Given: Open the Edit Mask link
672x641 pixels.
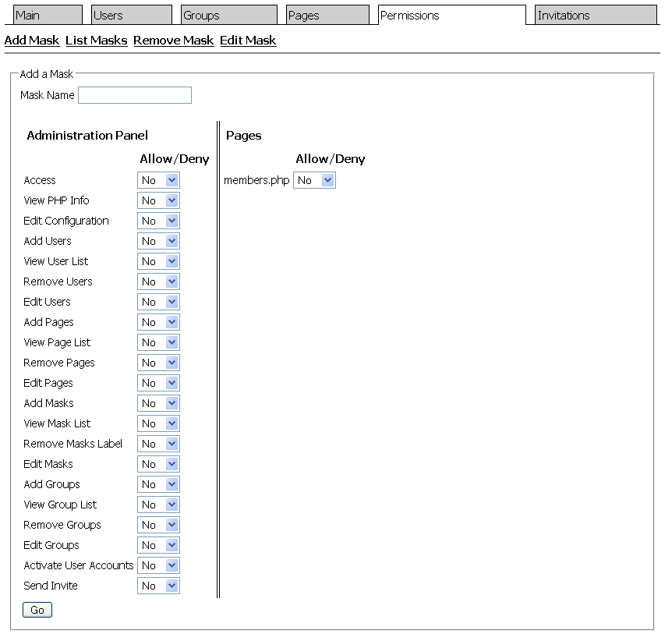Looking at the screenshot, I should [248, 40].
